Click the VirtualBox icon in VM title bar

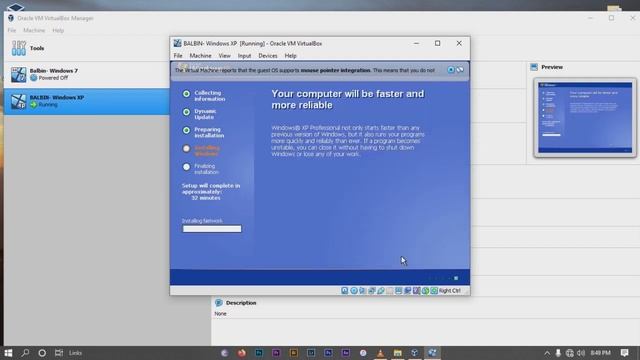pyautogui.click(x=177, y=43)
